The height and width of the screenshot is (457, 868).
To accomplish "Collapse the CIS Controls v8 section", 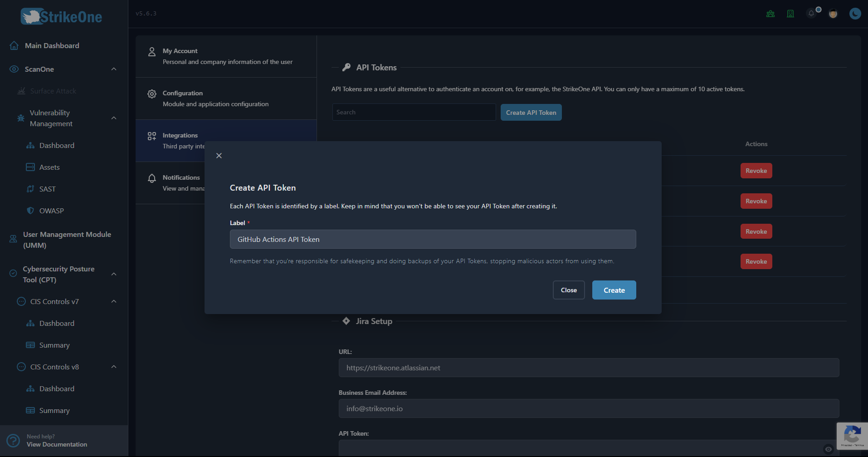I will pos(114,367).
